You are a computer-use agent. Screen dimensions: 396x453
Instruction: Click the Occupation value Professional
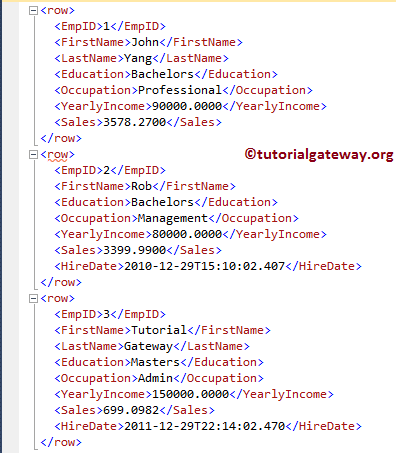[x=180, y=90]
